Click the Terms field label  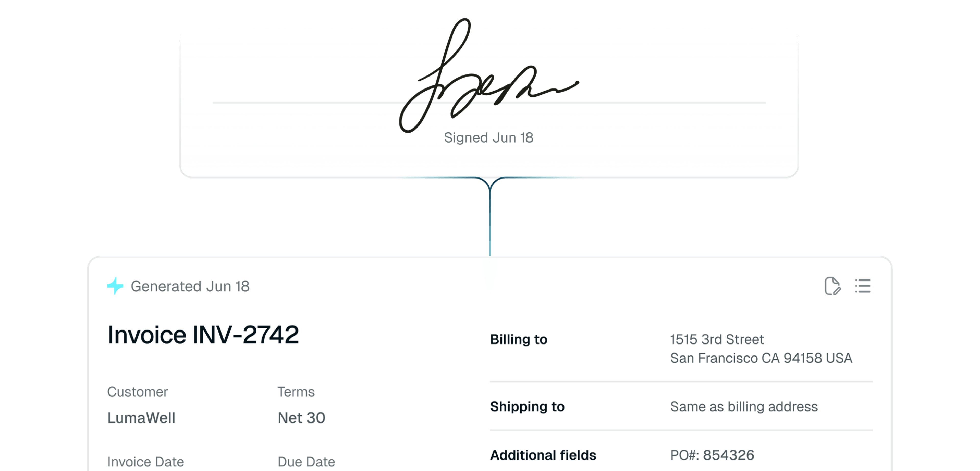click(296, 392)
